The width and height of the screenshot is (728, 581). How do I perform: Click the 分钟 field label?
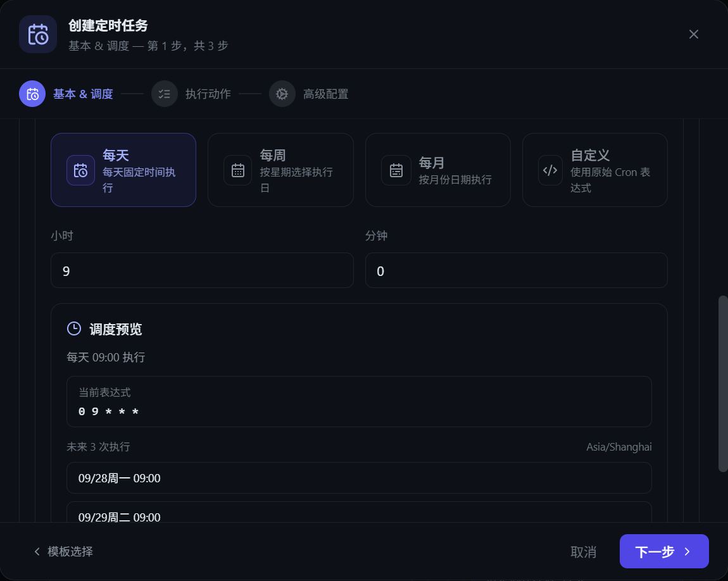(x=377, y=235)
